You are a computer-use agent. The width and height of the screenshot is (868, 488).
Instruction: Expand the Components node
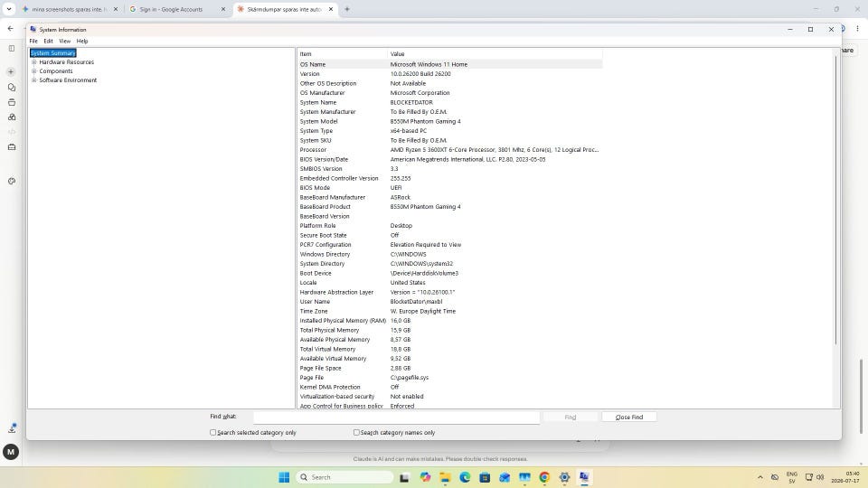tap(34, 70)
